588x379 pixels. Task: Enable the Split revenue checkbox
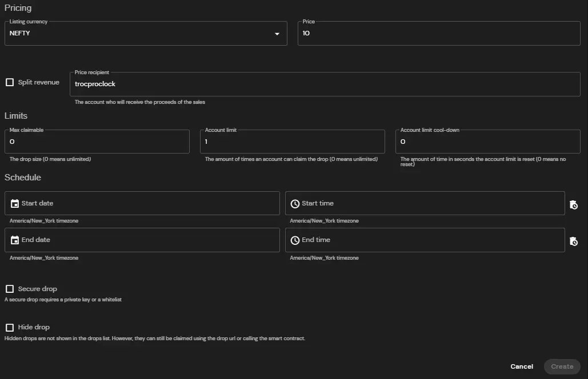click(x=10, y=82)
